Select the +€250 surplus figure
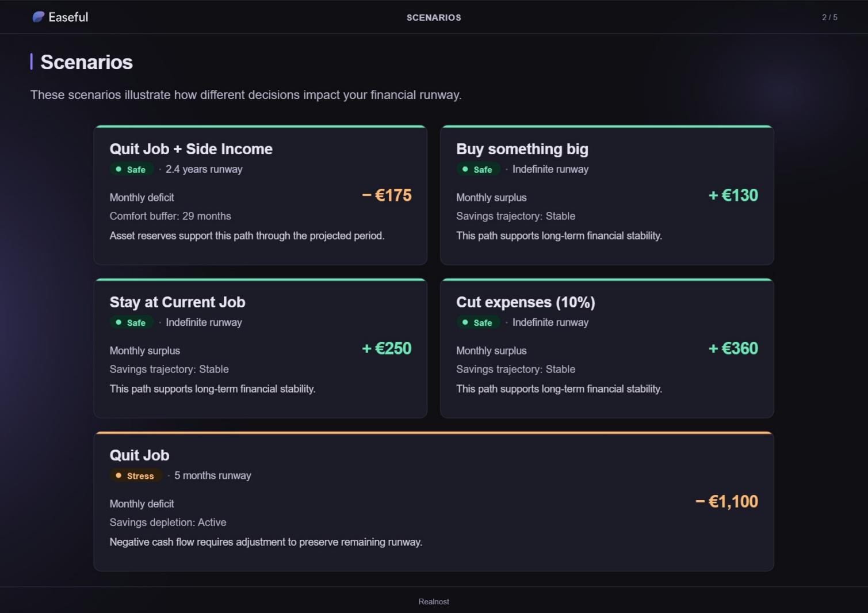This screenshot has width=868, height=613. pyautogui.click(x=387, y=349)
